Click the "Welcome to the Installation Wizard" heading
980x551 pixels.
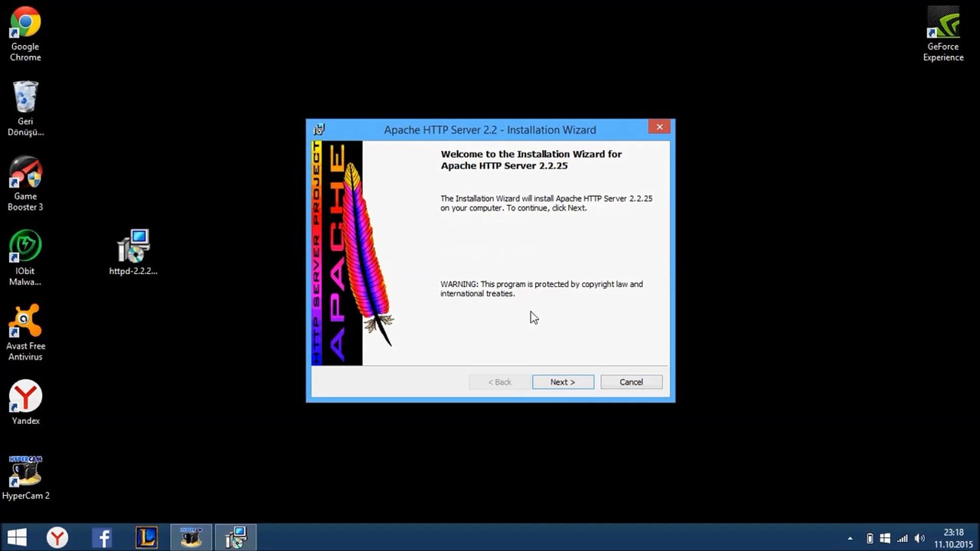pyautogui.click(x=531, y=159)
